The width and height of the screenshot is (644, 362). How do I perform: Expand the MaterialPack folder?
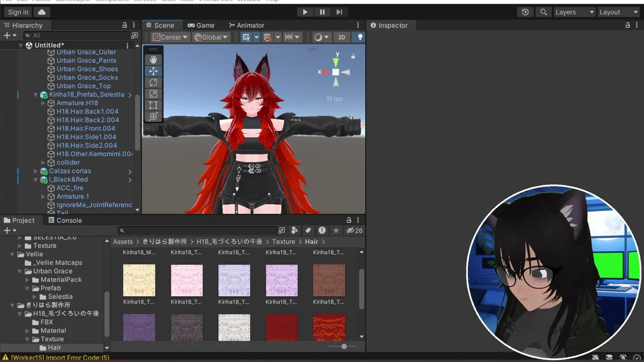click(x=28, y=280)
